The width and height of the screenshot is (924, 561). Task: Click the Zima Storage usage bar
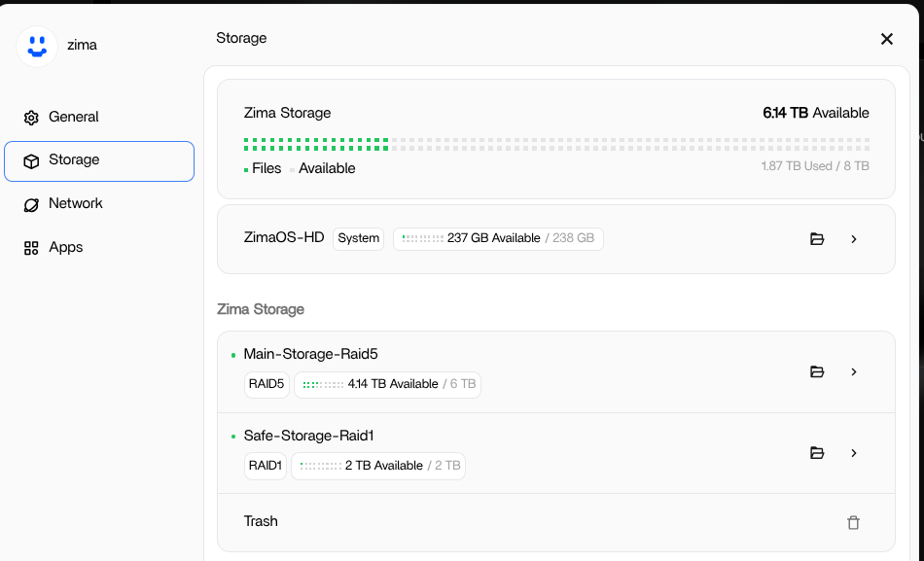(555, 145)
